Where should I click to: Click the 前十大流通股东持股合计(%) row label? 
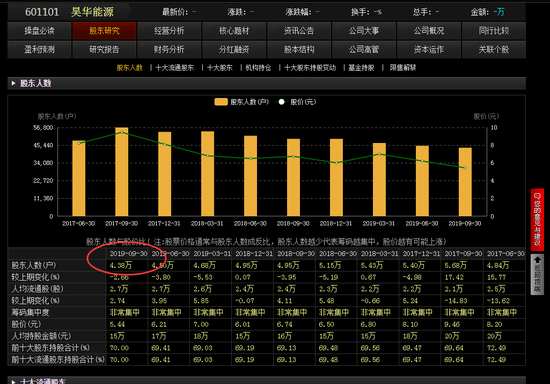(58, 359)
